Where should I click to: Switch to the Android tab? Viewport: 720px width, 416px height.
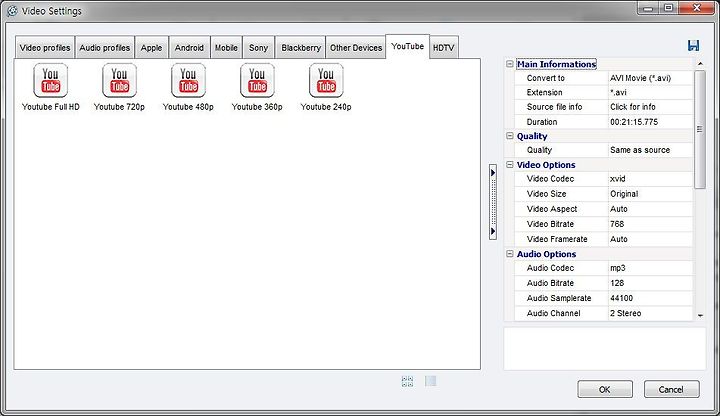(189, 48)
